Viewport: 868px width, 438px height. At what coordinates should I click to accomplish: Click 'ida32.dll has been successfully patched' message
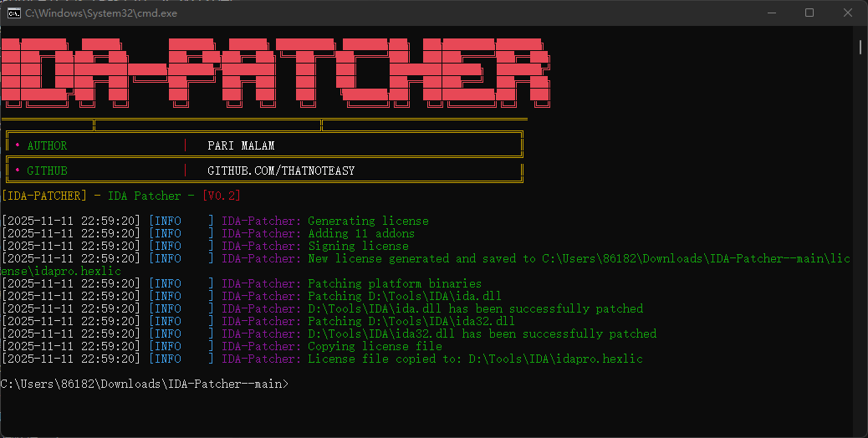(483, 334)
